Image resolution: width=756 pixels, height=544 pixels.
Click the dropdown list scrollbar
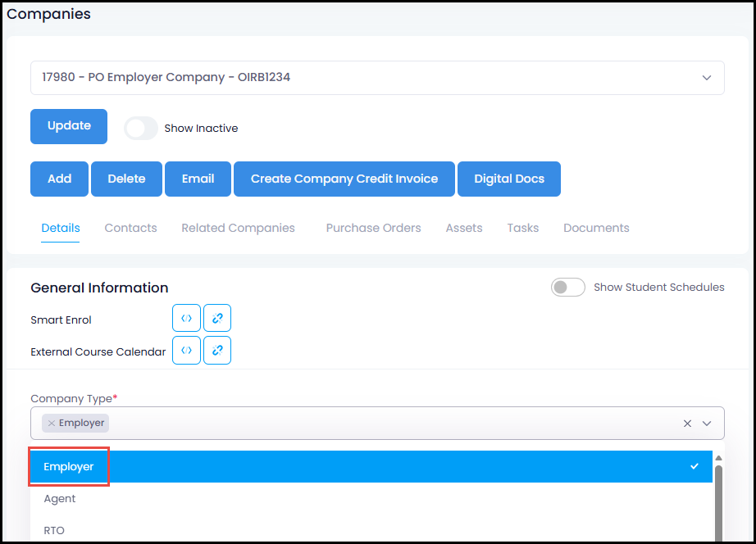point(718,500)
